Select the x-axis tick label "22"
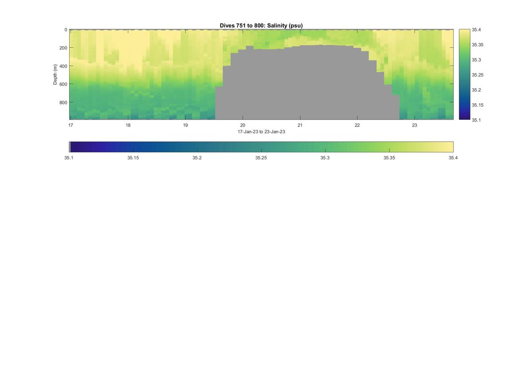 [x=357, y=125]
